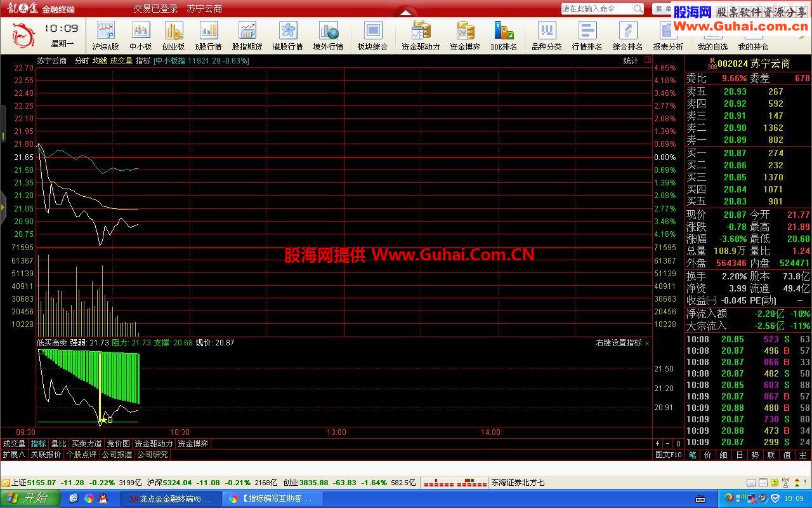
Task: Open the 品种分类 toolbar icon
Action: click(x=546, y=36)
